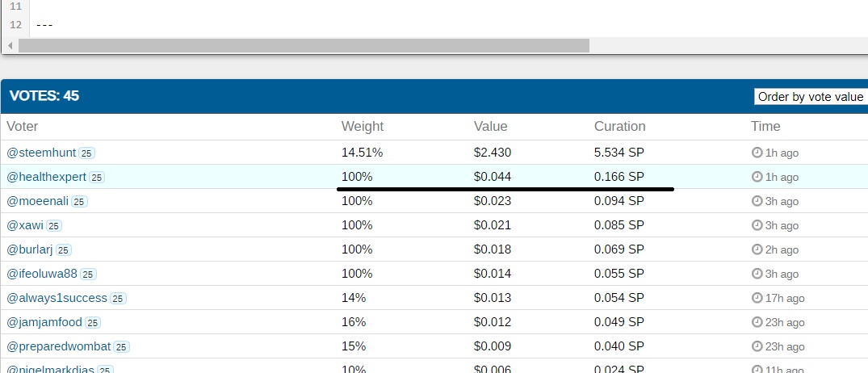The width and height of the screenshot is (868, 373).
Task: Open the @always1success voter profile
Action: click(x=57, y=298)
